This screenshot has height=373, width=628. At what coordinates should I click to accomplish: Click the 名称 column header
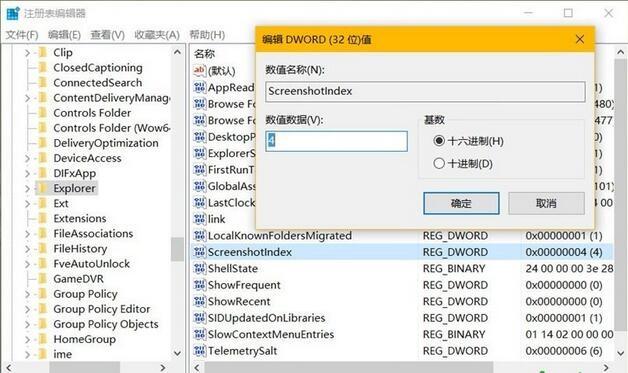click(x=204, y=54)
